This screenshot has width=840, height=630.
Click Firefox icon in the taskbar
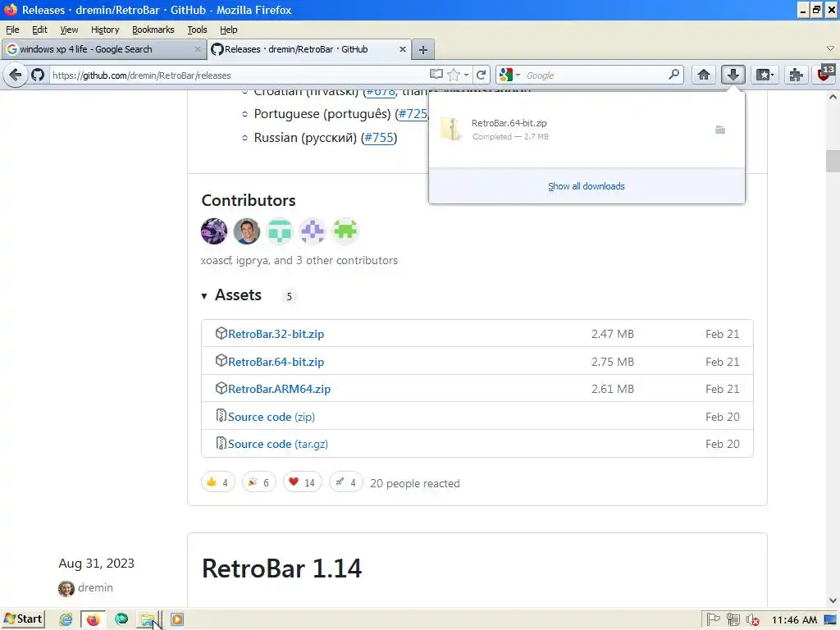pos(94,619)
